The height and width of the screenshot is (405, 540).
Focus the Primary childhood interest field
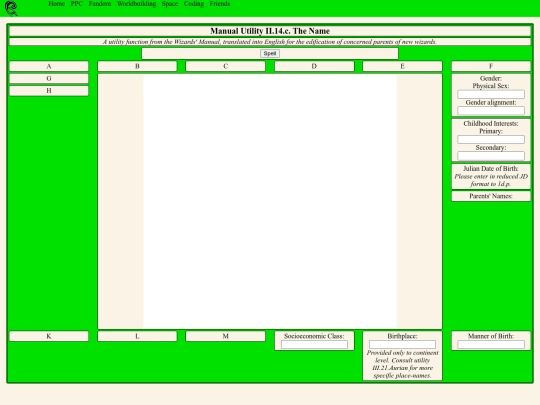click(x=491, y=139)
